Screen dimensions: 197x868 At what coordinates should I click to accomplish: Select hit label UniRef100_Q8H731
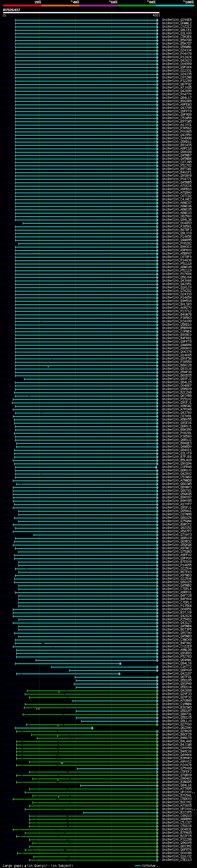click(x=177, y=714)
